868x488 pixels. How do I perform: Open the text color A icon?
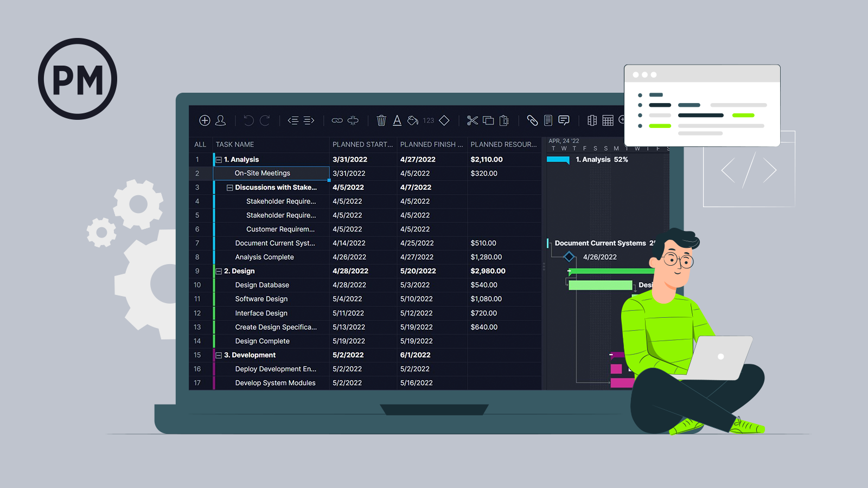pyautogui.click(x=397, y=120)
